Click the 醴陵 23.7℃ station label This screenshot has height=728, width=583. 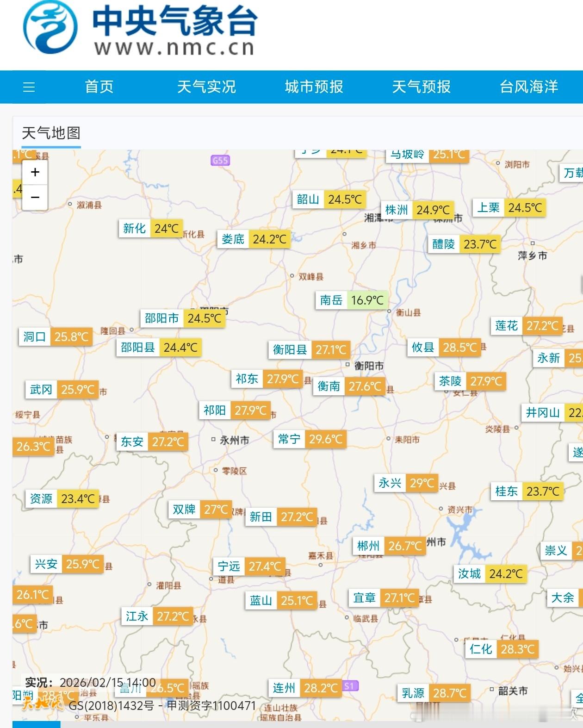464,244
